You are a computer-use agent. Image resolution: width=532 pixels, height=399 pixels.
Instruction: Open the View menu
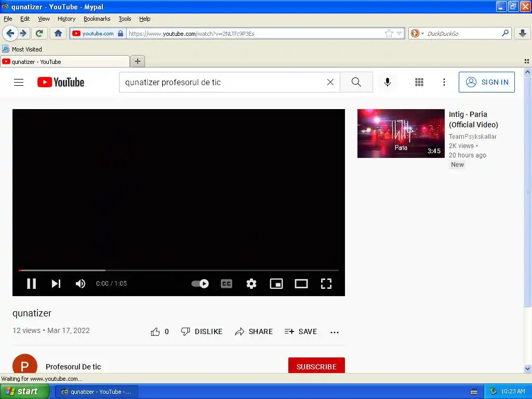click(x=44, y=19)
